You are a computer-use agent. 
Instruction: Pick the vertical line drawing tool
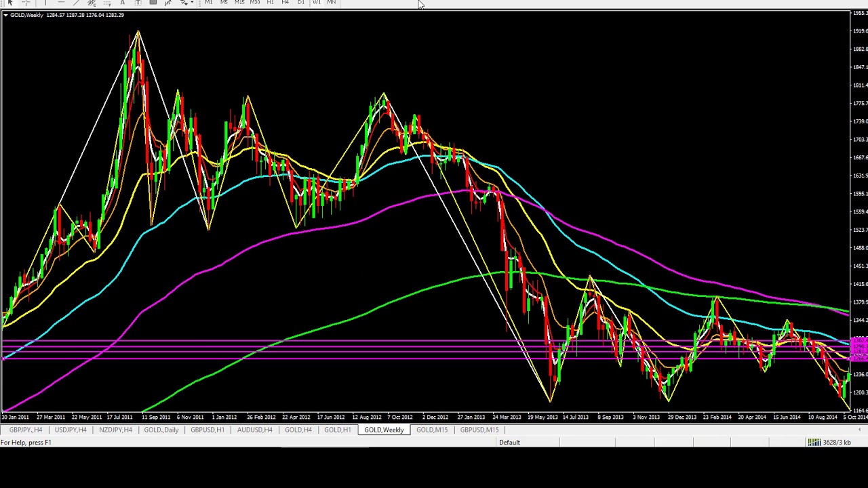45,3
